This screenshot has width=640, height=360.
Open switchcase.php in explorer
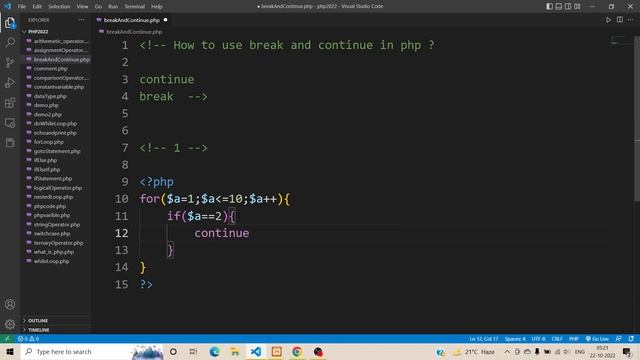52,233
